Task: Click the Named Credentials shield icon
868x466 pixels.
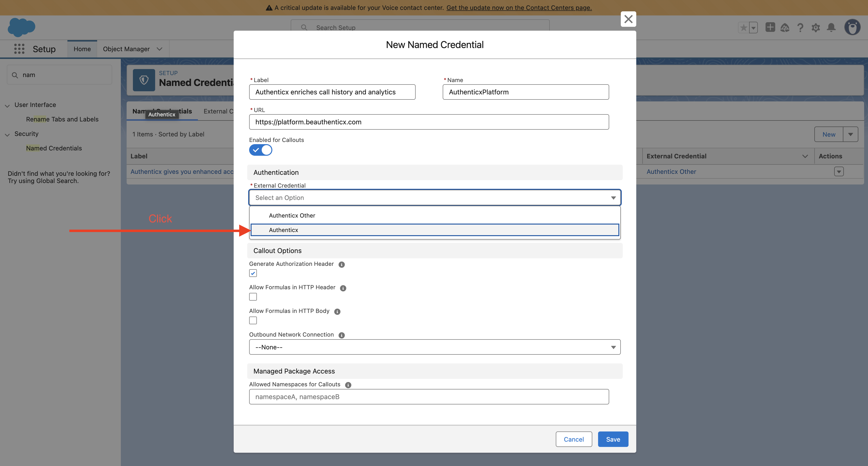Action: (x=144, y=80)
